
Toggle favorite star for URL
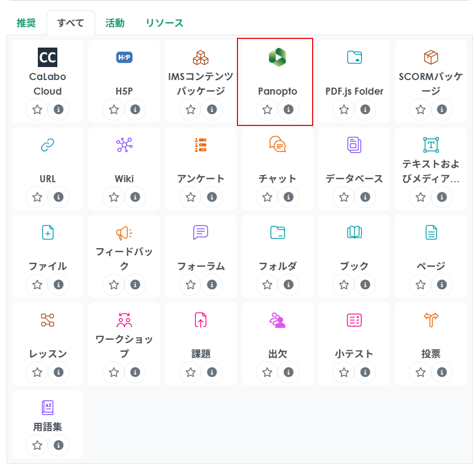point(37,197)
